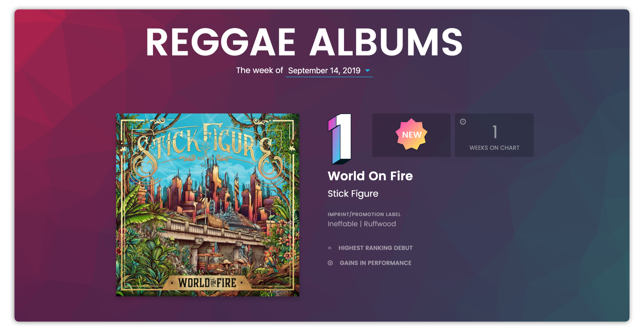Click the World On Fire banner on cover
This screenshot has width=644, height=331.
click(208, 283)
